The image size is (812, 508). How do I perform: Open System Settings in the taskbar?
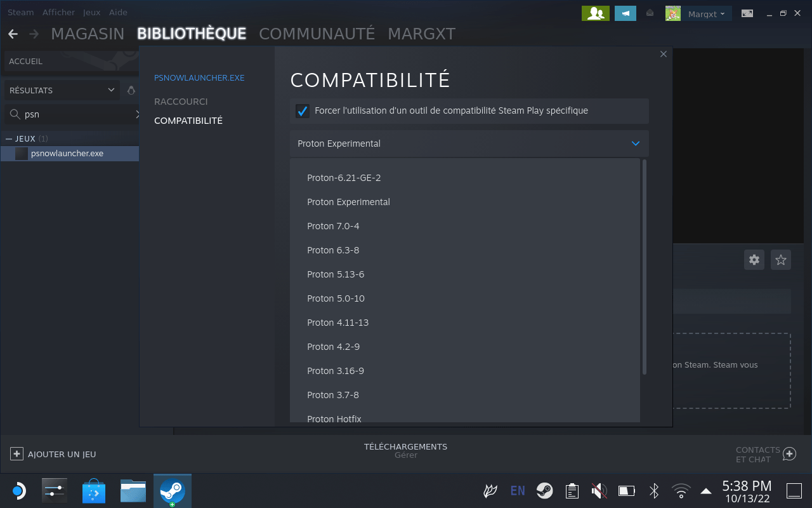tap(55, 491)
